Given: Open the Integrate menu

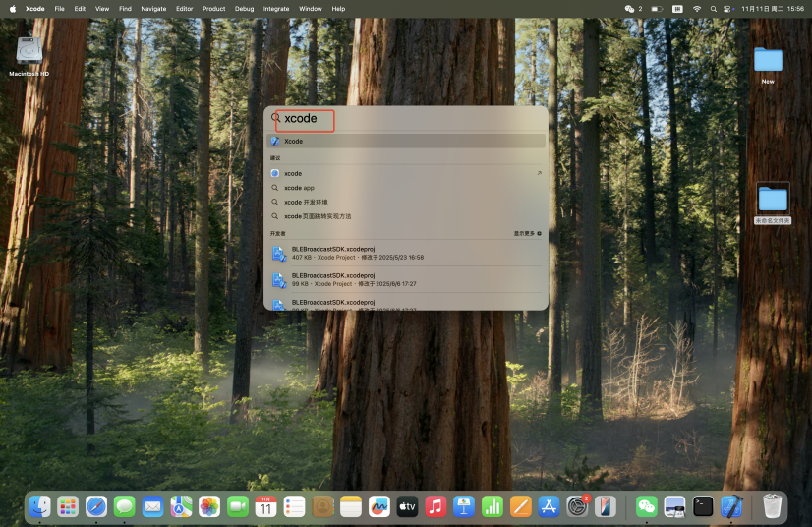Looking at the screenshot, I should click(x=276, y=9).
